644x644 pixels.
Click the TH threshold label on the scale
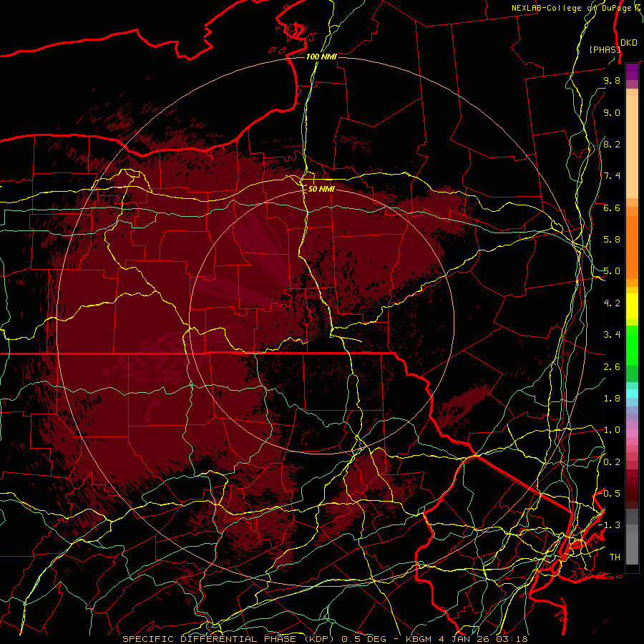point(615,557)
